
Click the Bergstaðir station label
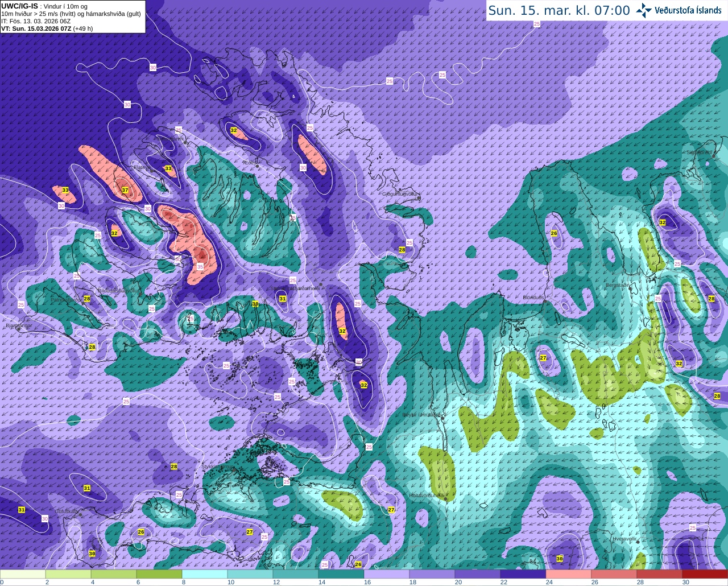click(618, 284)
